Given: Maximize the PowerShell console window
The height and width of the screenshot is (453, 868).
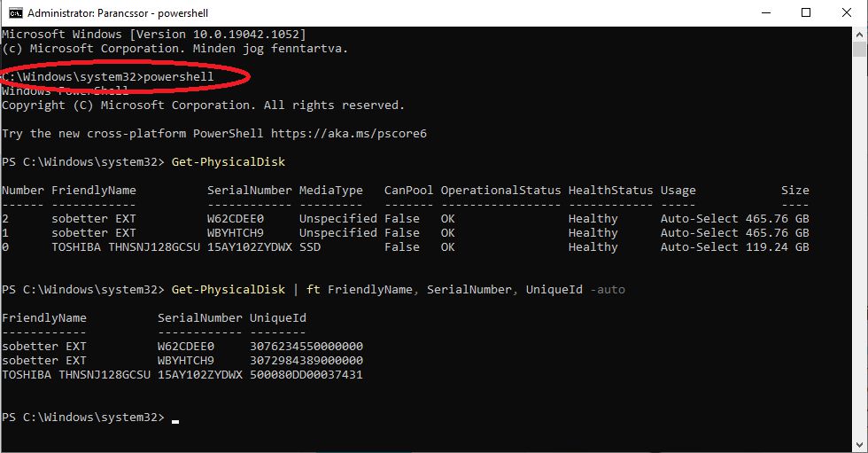Looking at the screenshot, I should (806, 13).
